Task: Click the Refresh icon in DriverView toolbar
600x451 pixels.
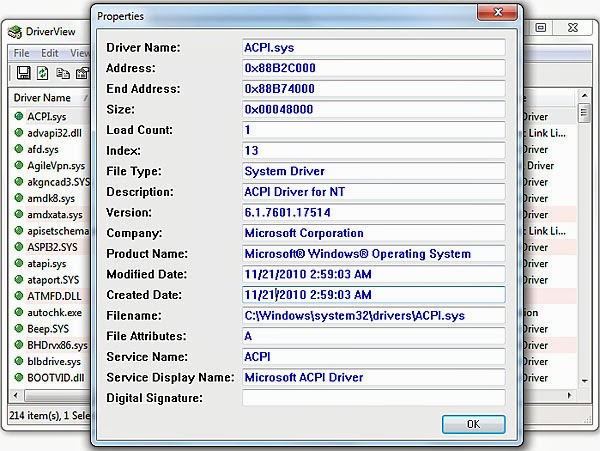Action: tap(42, 73)
